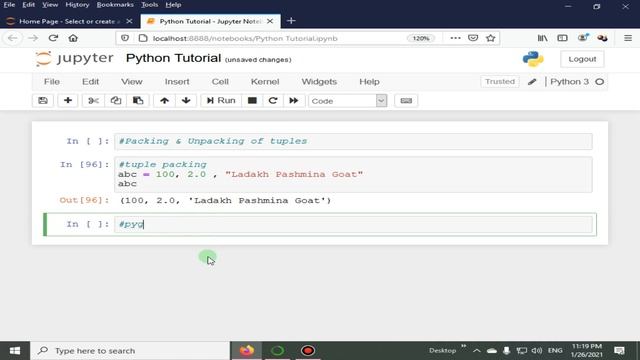The height and width of the screenshot is (360, 640).
Task: Open the Firefox Library icon
Action: click(542, 38)
